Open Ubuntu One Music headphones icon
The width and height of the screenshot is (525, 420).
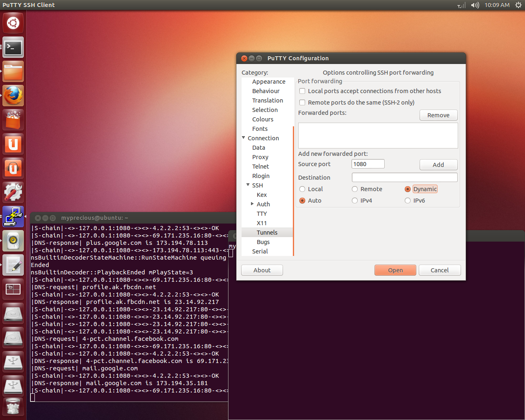[13, 168]
